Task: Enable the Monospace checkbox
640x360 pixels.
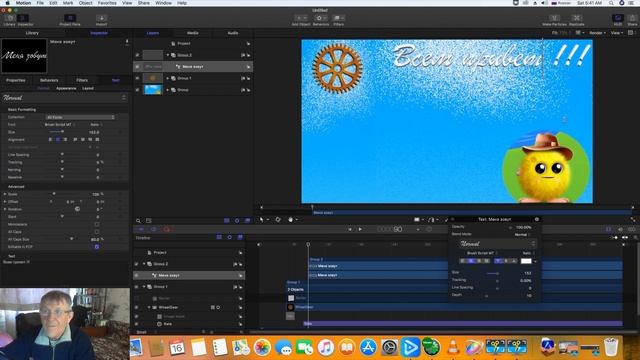Action: [x=97, y=224]
